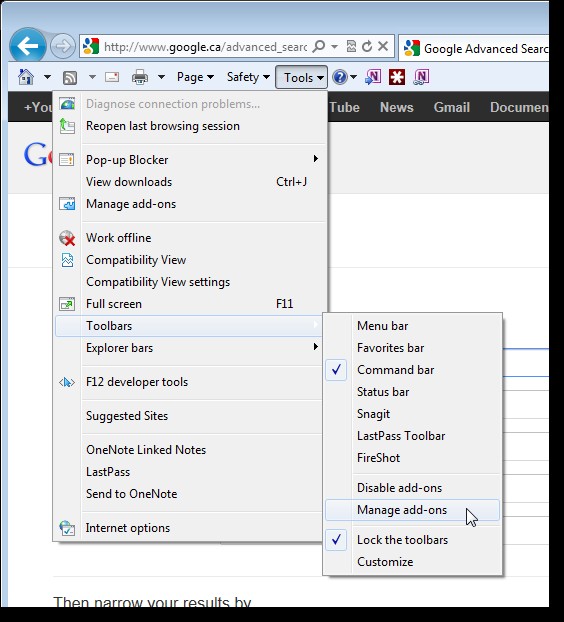Toggle the FireShot toolbar option
Screen dimensions: 564x622
[x=412, y=458]
